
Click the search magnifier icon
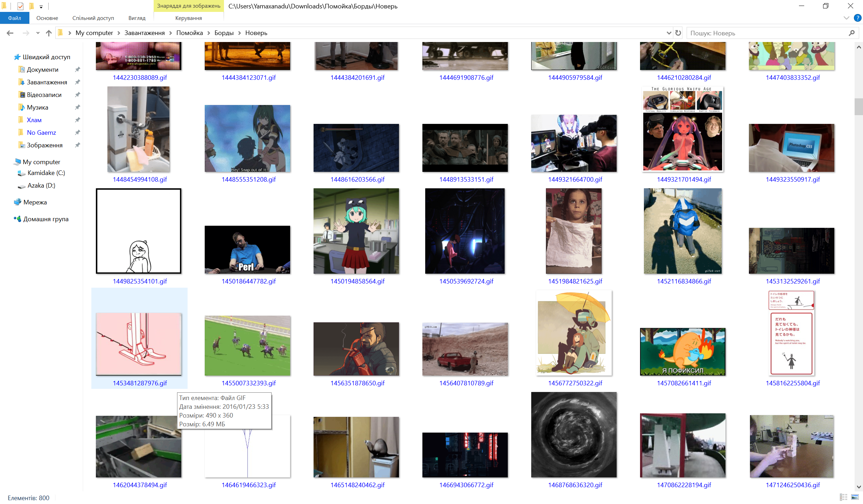(852, 33)
